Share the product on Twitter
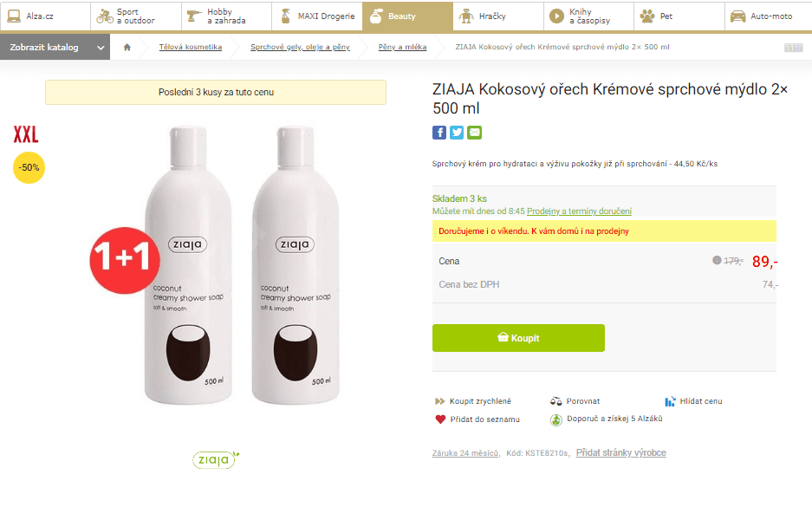 click(x=456, y=133)
